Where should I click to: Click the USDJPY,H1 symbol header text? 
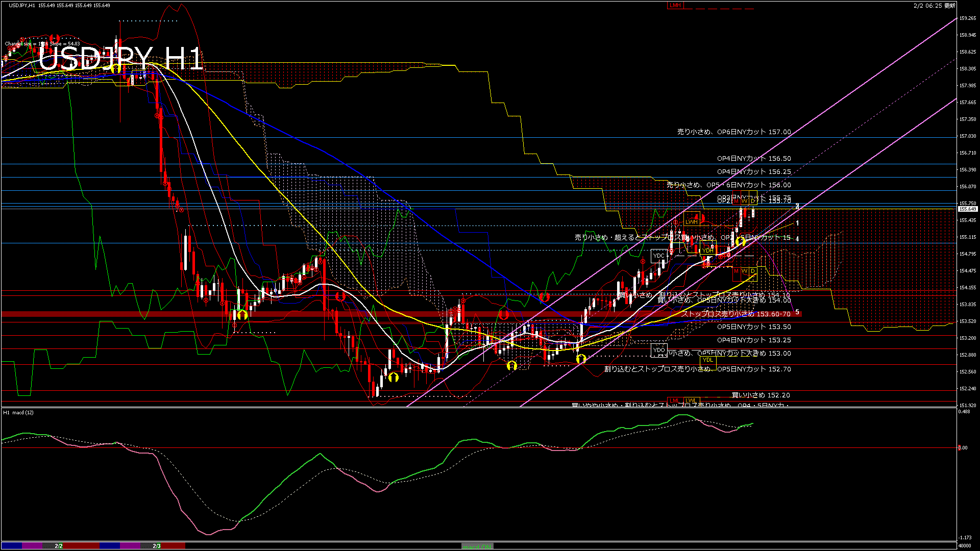coord(22,5)
